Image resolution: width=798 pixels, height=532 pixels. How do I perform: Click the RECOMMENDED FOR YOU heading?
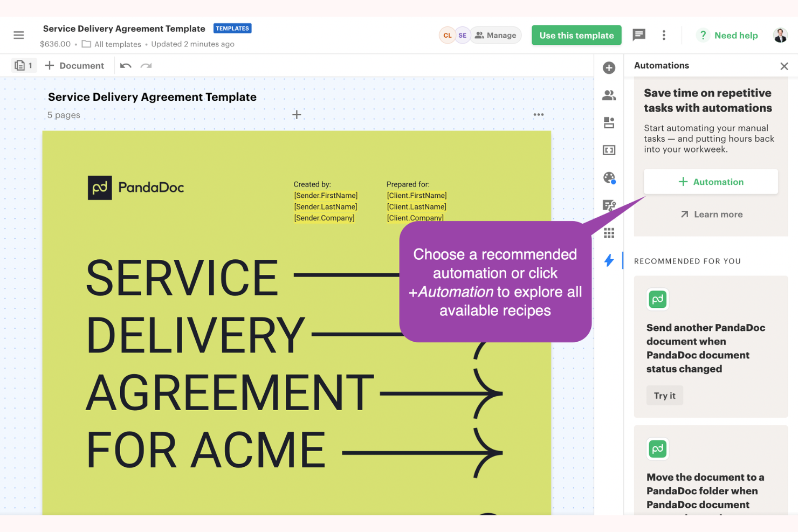687,261
